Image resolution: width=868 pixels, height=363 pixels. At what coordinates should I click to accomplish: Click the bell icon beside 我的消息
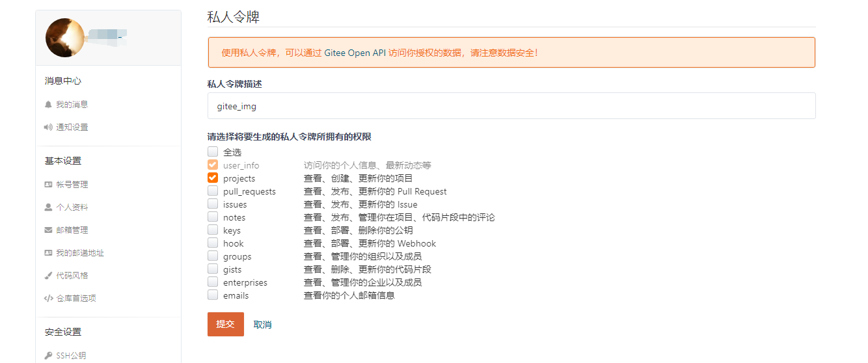pos(48,105)
